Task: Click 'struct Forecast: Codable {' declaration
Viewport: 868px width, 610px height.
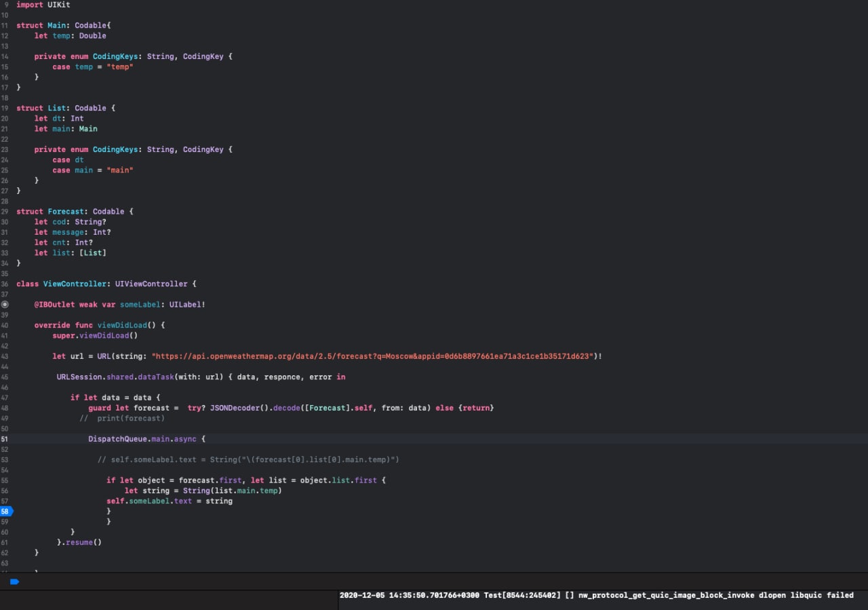Action: tap(75, 211)
